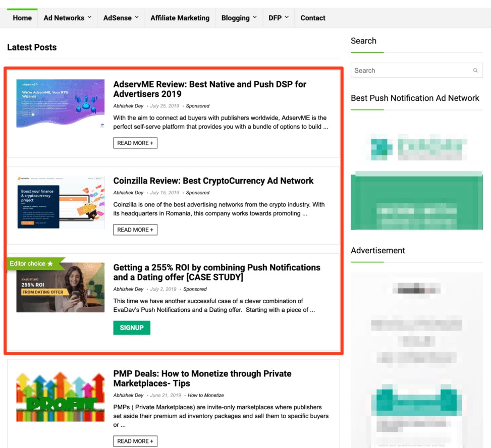The height and width of the screenshot is (448, 491).
Task: Click author Abhishek Dey on Coinzilla post
Action: pyautogui.click(x=128, y=193)
